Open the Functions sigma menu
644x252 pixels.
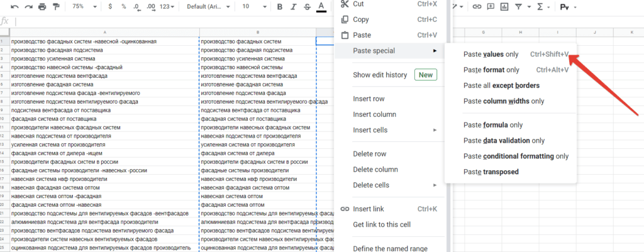click(x=541, y=6)
